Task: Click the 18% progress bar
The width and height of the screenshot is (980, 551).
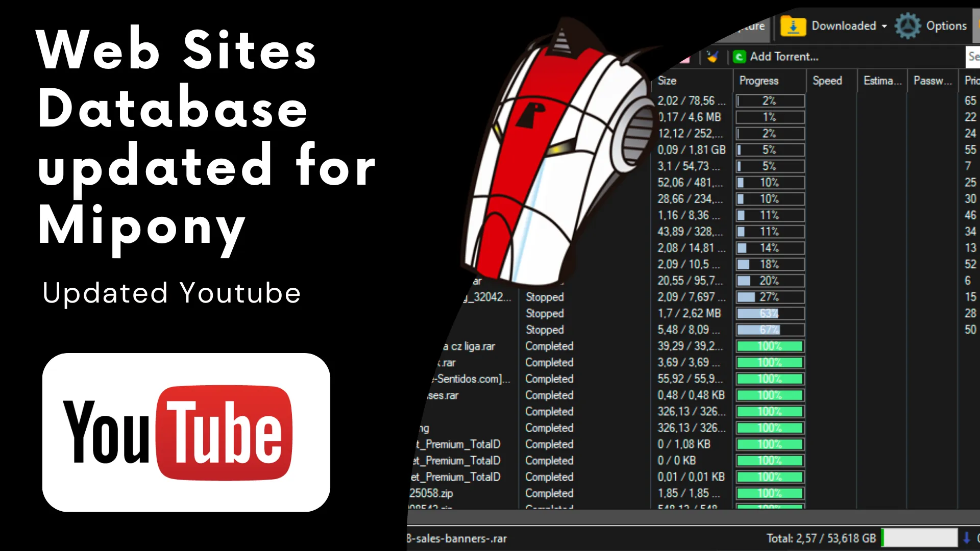Action: pos(770,264)
